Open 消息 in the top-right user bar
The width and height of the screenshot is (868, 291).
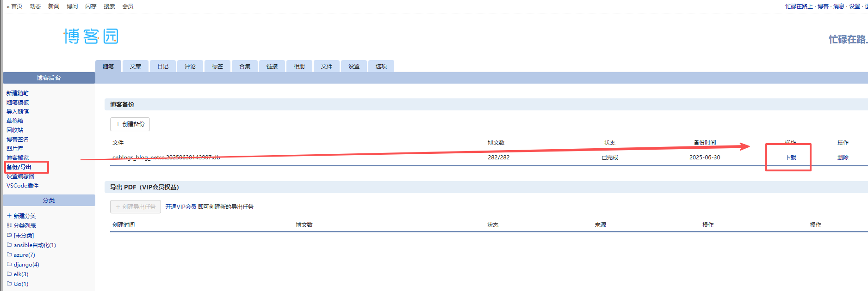click(x=838, y=6)
